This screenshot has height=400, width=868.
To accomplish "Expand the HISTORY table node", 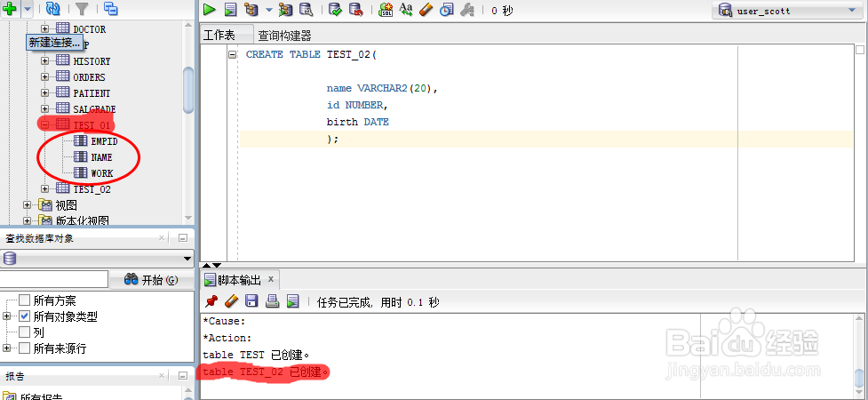I will pyautogui.click(x=44, y=61).
